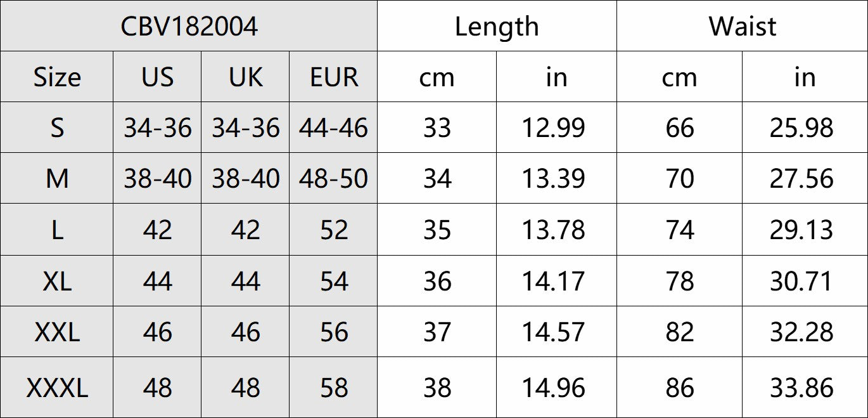
Task: Click the 82 waist cm cell
Action: coord(680,332)
